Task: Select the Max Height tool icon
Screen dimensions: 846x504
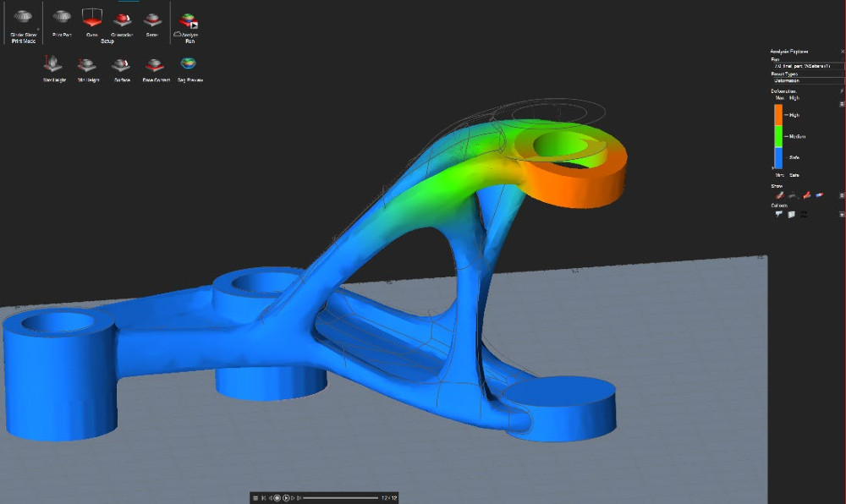Action: click(54, 64)
